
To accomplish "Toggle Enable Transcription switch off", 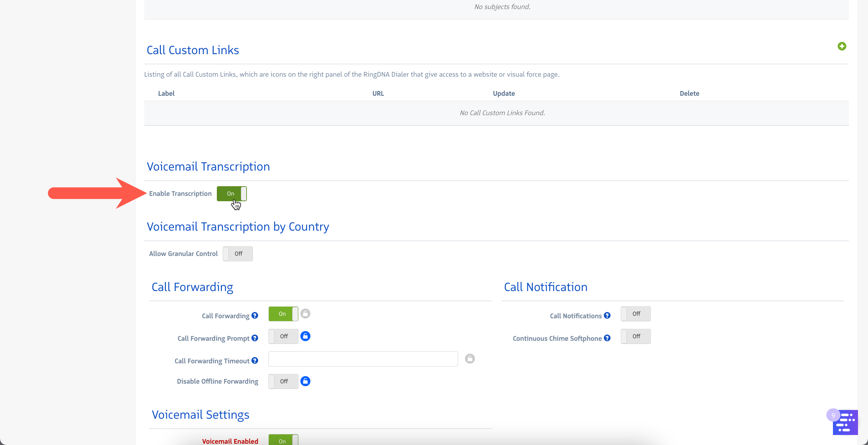I will [232, 194].
